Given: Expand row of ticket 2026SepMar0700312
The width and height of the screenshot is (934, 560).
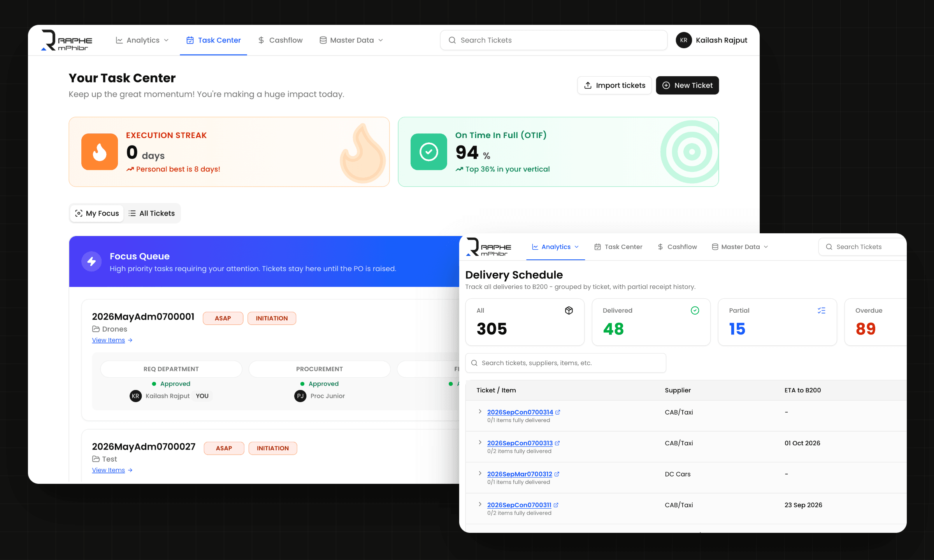Looking at the screenshot, I should [x=480, y=473].
